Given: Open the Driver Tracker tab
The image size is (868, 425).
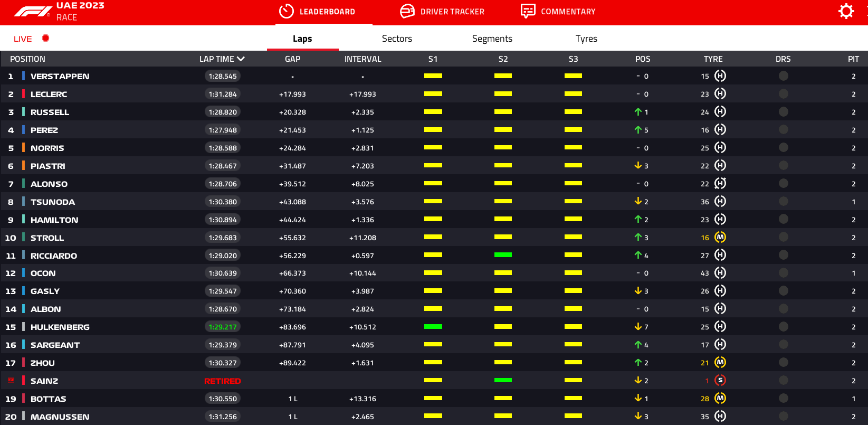Looking at the screenshot, I should [x=442, y=12].
